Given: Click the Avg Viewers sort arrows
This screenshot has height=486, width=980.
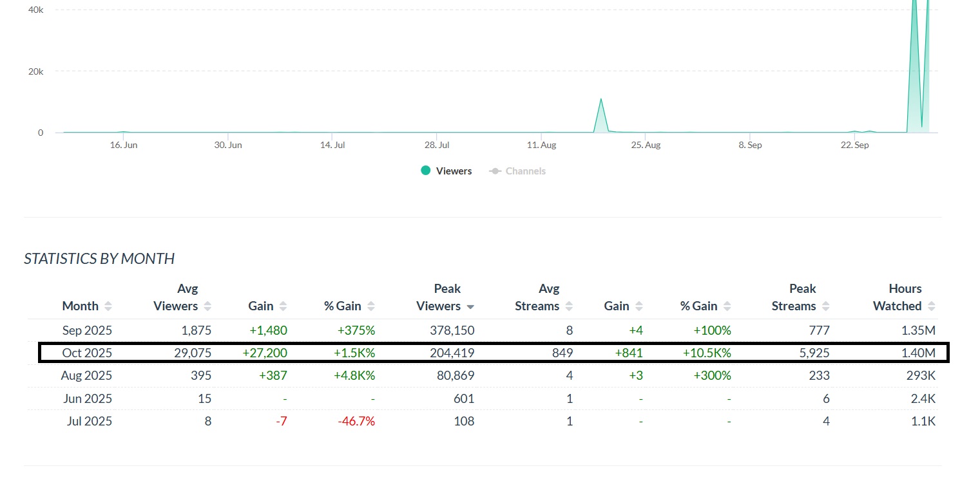Looking at the screenshot, I should pos(207,306).
